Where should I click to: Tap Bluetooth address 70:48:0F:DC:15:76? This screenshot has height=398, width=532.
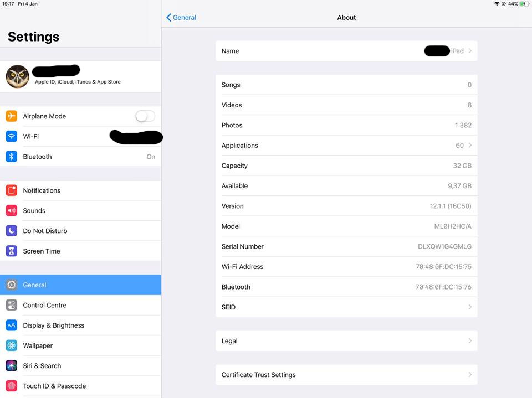444,287
